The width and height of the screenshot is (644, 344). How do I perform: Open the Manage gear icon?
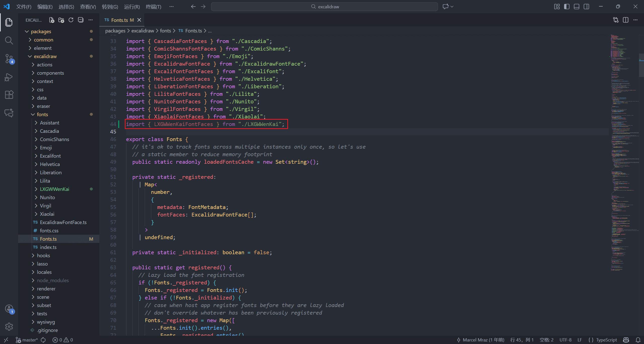click(x=9, y=326)
